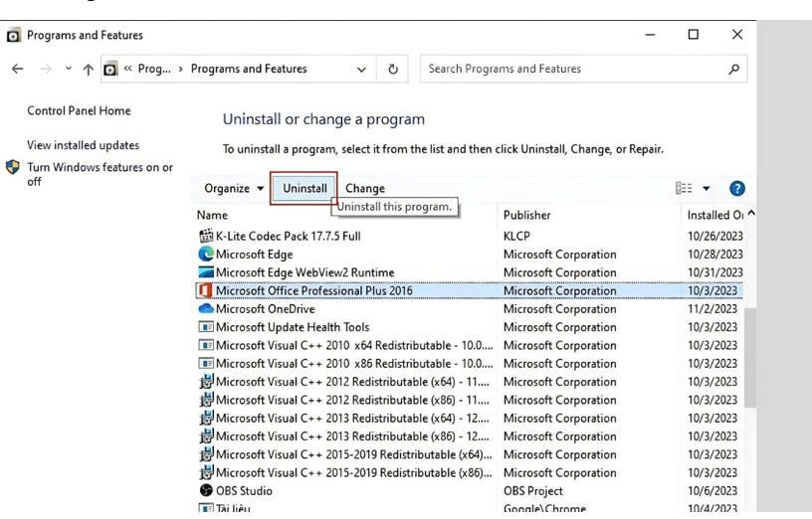Click the change view layout icon
Image resolution: width=812 pixels, height=519 pixels.
click(684, 188)
